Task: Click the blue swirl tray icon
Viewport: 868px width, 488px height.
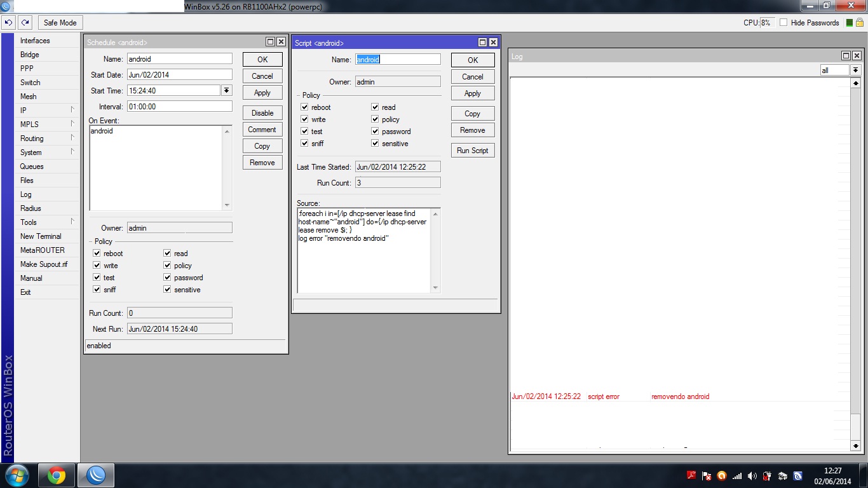Action: click(x=798, y=475)
